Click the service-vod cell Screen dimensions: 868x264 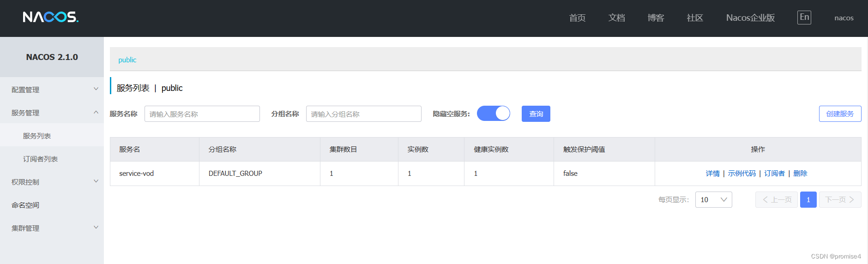click(x=155, y=174)
